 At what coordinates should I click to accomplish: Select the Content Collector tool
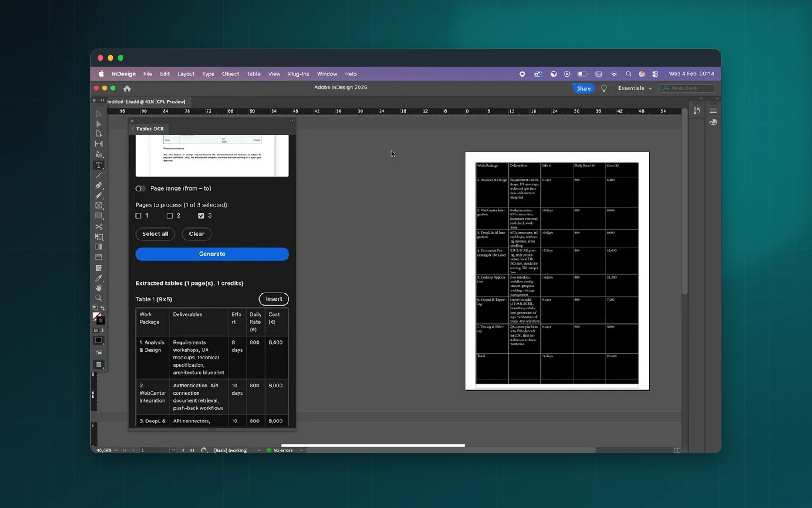point(99,155)
